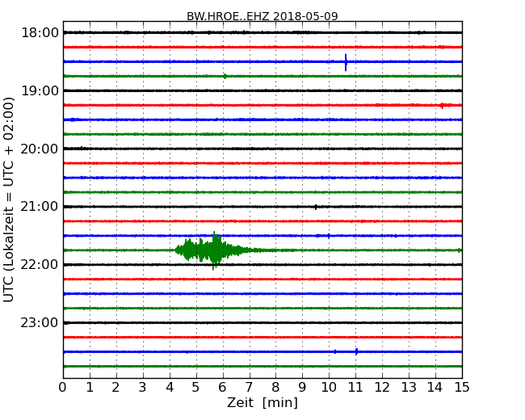Click the 10 tick on the Zeit axis
The width and height of the screenshot is (525, 420).
pos(329,388)
